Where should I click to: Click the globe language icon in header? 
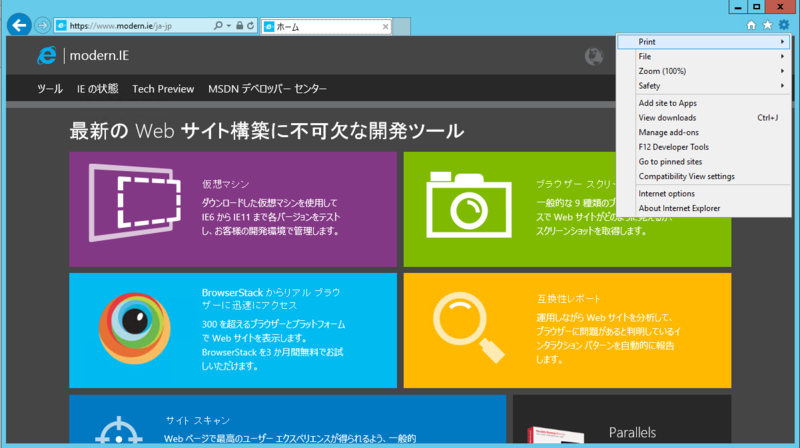tap(594, 56)
